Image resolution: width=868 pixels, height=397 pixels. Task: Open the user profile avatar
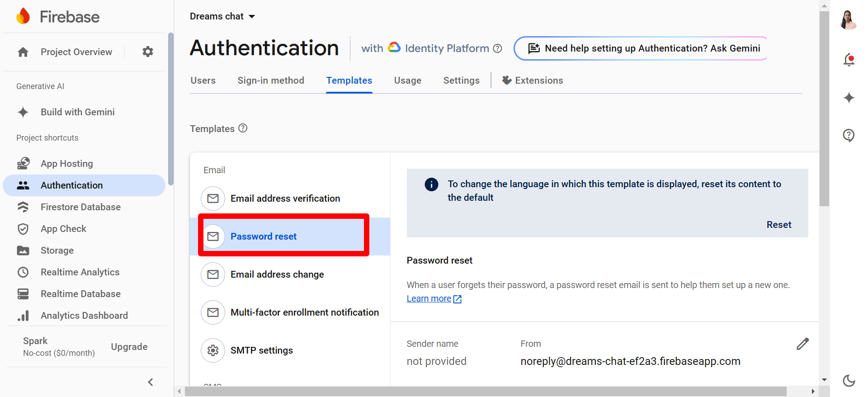click(849, 20)
